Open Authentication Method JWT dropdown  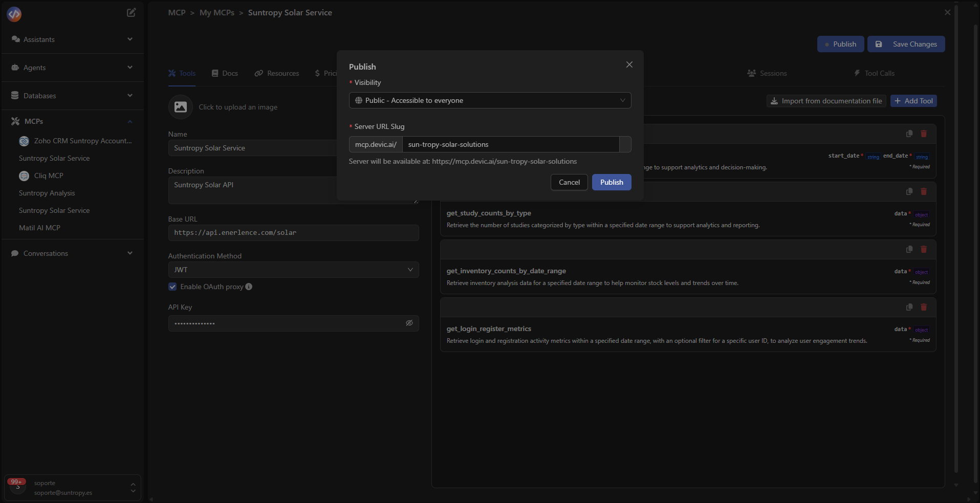pyautogui.click(x=293, y=270)
